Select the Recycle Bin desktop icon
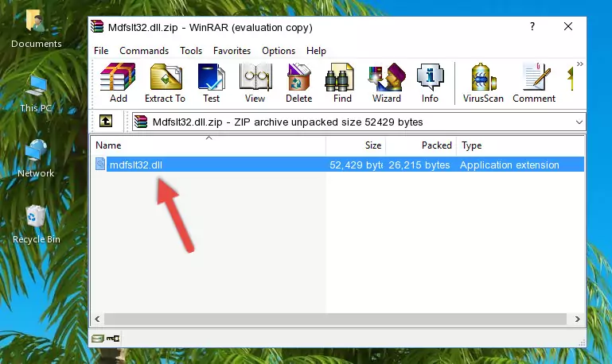 click(x=37, y=225)
